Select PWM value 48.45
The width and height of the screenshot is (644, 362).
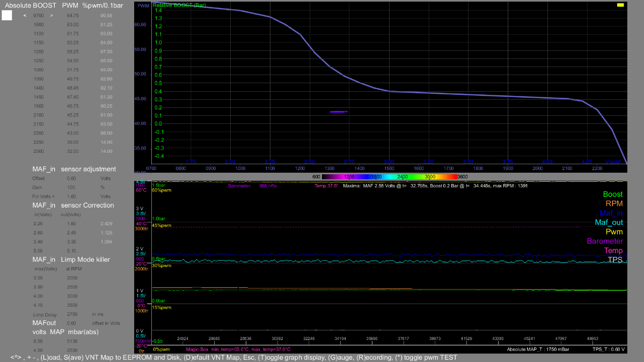point(73,87)
